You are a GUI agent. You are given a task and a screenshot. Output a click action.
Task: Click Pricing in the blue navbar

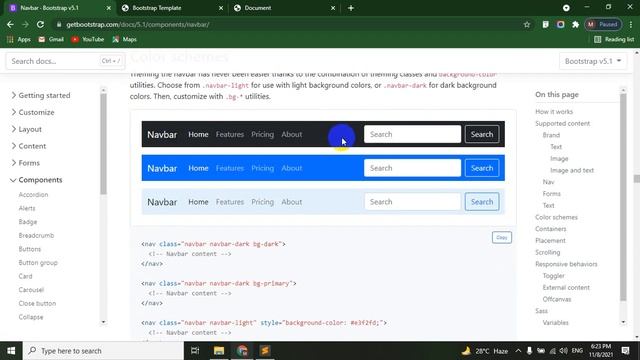click(262, 168)
